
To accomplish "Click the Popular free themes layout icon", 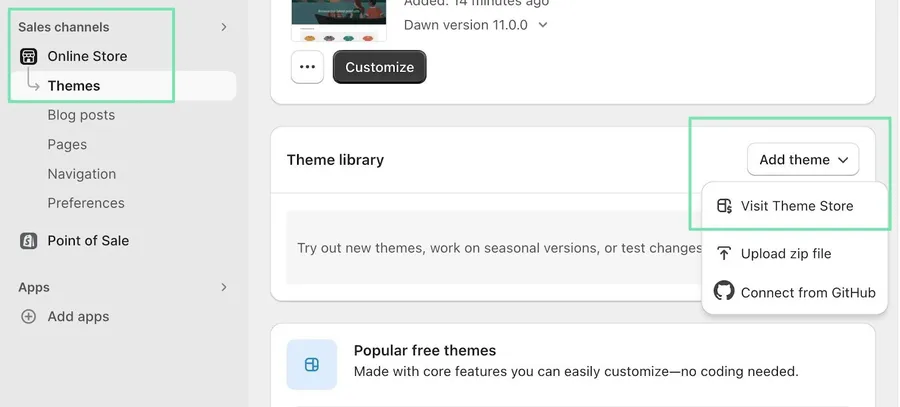I will 312,365.
